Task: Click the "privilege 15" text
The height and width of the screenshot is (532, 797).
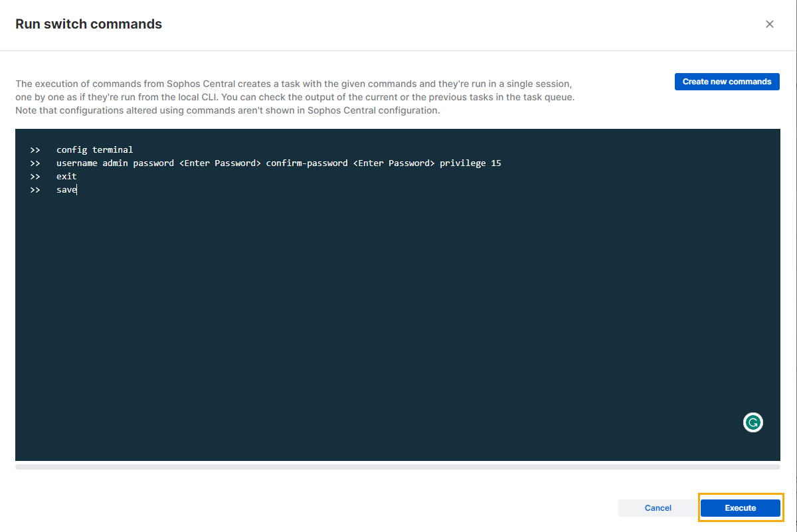Action: point(470,163)
